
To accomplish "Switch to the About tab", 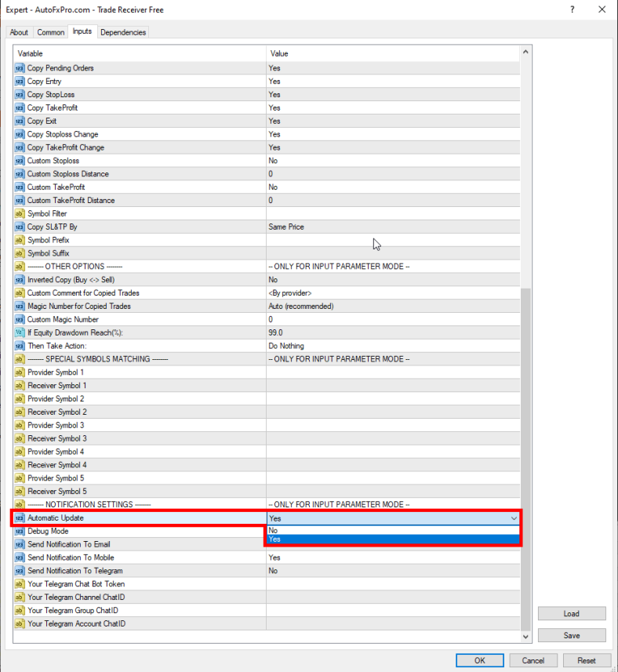I will point(19,32).
